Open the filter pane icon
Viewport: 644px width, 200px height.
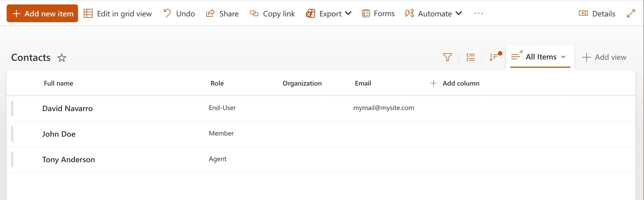point(447,57)
